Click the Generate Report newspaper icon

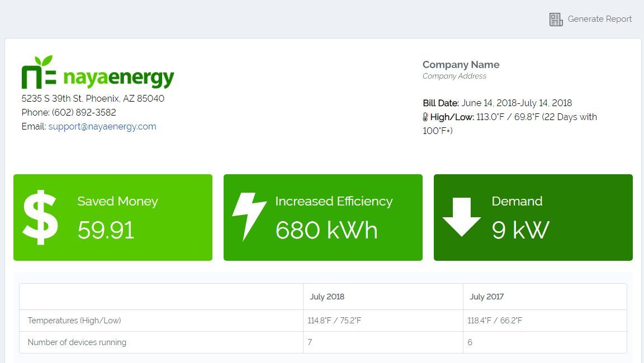coord(556,20)
